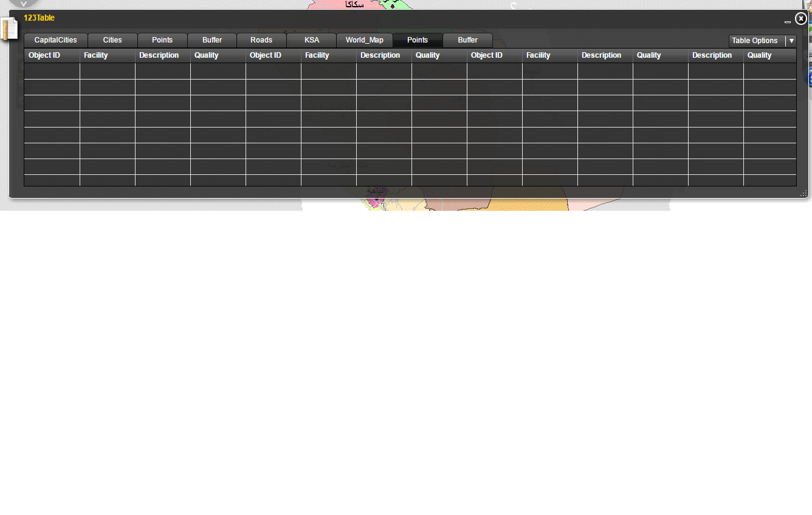Switch to the CapitalCities tab
The image size is (812, 515).
pos(56,40)
